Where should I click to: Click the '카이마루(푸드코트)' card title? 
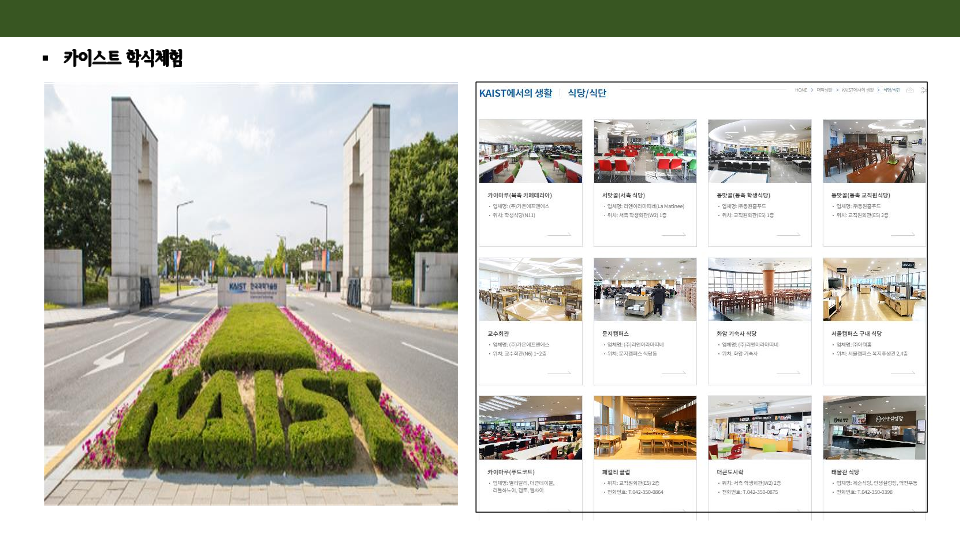pos(511,472)
